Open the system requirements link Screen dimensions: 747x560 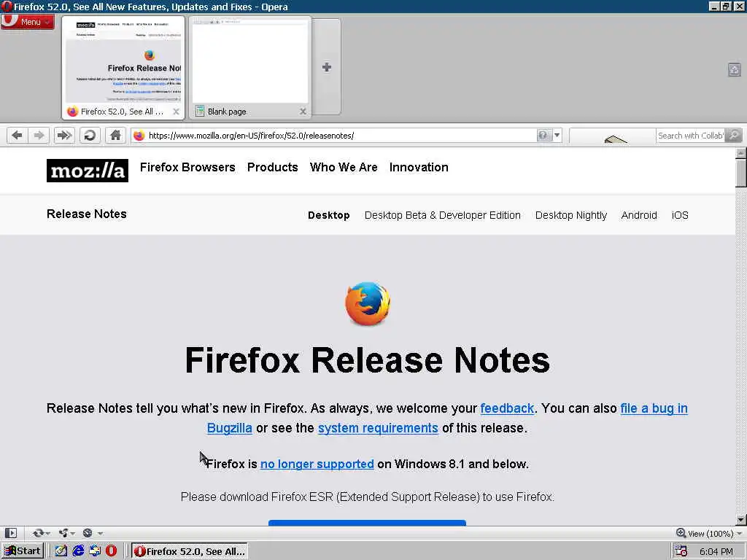coord(378,428)
